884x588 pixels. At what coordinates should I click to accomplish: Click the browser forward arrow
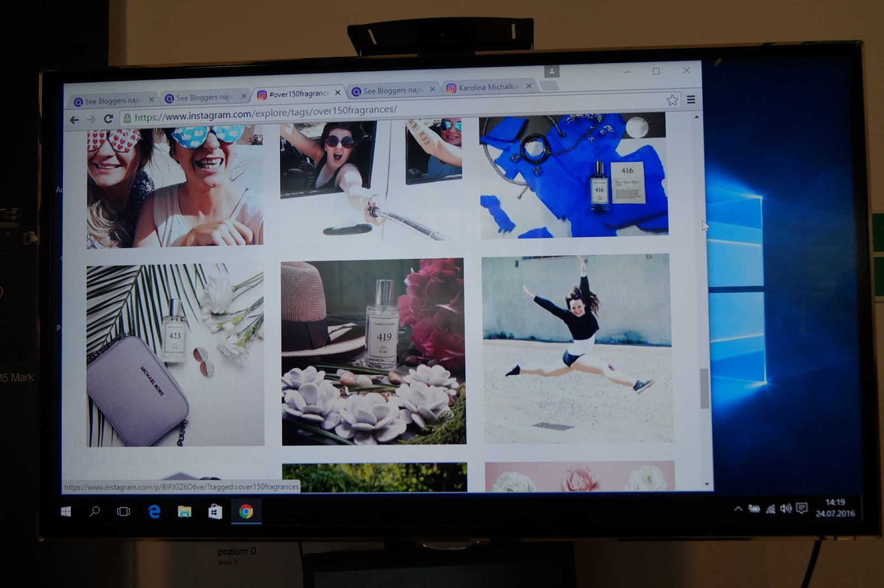tap(91, 119)
